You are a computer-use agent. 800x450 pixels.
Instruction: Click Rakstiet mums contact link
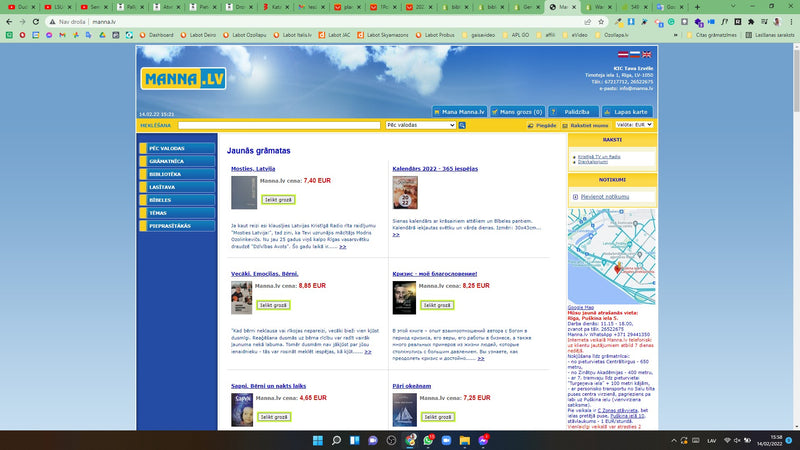[x=585, y=126]
